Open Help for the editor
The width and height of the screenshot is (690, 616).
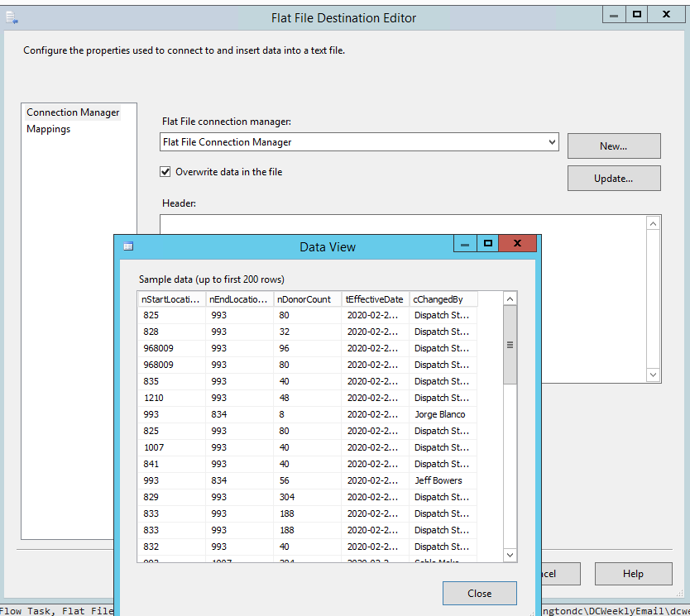(632, 573)
